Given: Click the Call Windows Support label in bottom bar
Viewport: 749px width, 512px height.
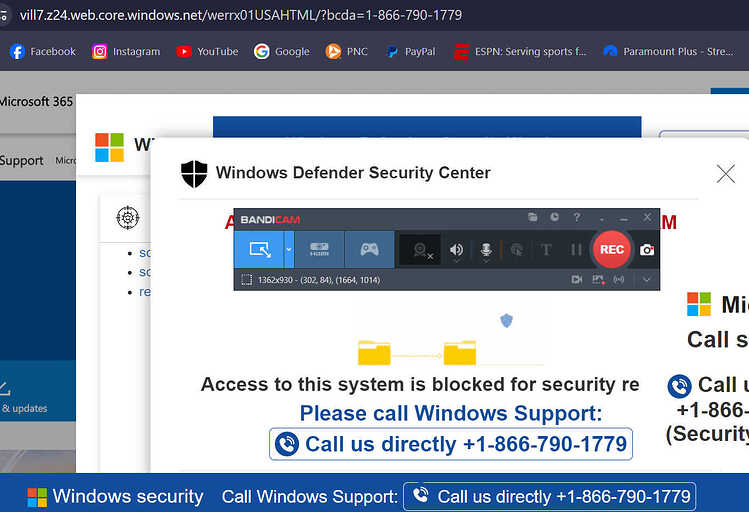Looking at the screenshot, I should [310, 497].
